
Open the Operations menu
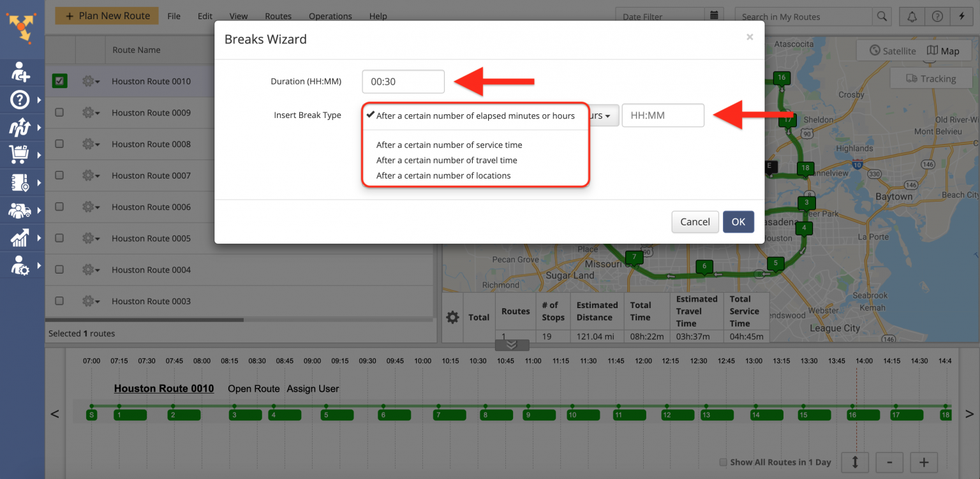pos(330,17)
